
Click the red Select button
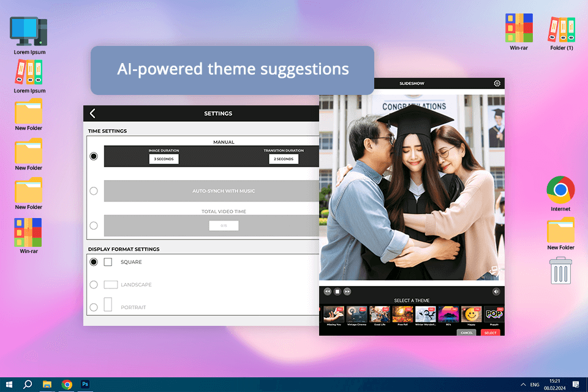pos(490,333)
